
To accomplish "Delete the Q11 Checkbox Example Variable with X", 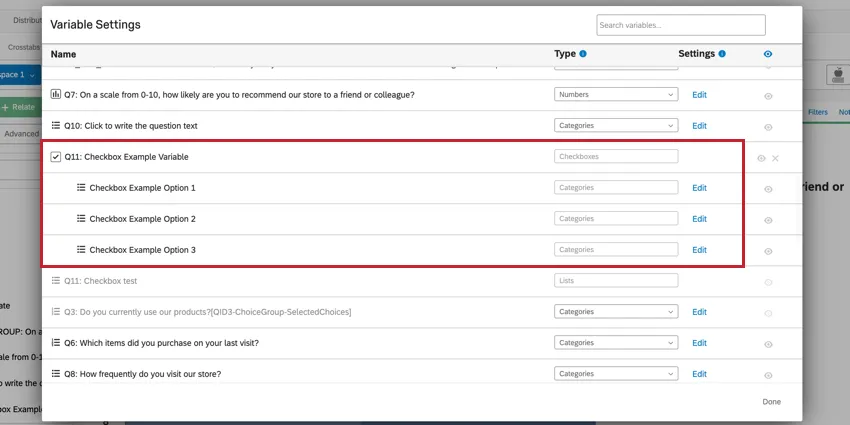I will coord(775,158).
